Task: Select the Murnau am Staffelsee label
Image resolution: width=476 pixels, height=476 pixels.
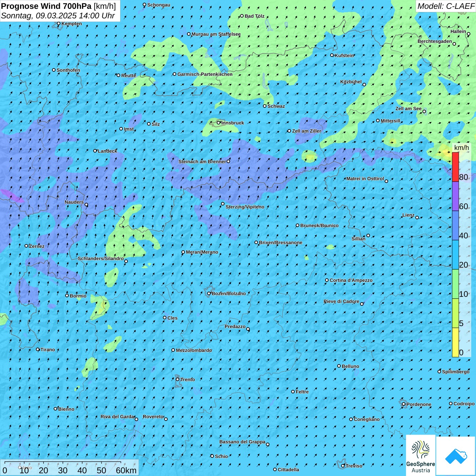Action: pyautogui.click(x=216, y=34)
